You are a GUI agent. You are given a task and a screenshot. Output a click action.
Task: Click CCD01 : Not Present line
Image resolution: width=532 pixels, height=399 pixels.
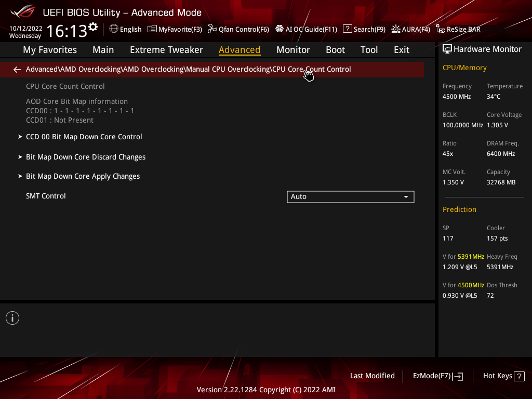click(60, 121)
